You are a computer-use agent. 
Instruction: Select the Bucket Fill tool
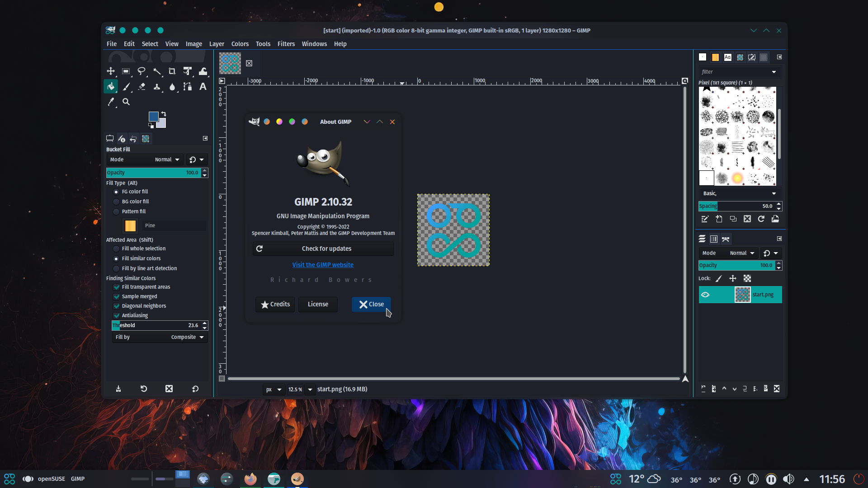[111, 87]
